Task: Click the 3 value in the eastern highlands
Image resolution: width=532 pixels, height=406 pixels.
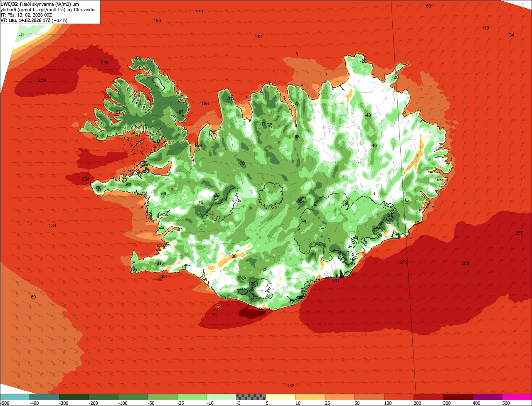Action: (x=374, y=193)
